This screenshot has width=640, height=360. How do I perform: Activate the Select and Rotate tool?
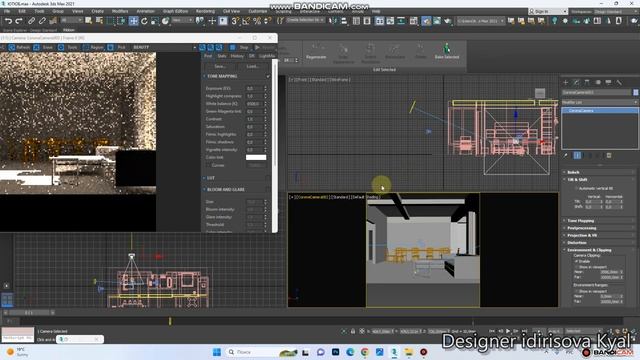point(144,21)
